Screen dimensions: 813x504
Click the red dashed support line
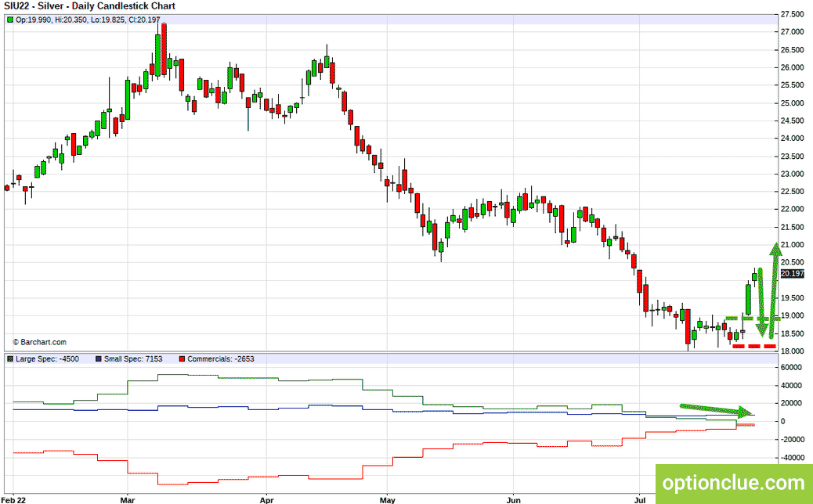754,346
